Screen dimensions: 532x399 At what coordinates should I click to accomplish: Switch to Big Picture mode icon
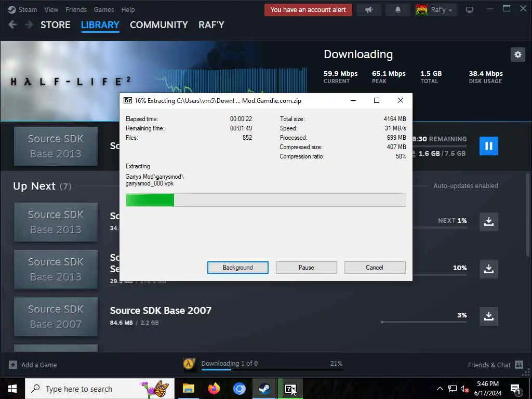coord(470,9)
